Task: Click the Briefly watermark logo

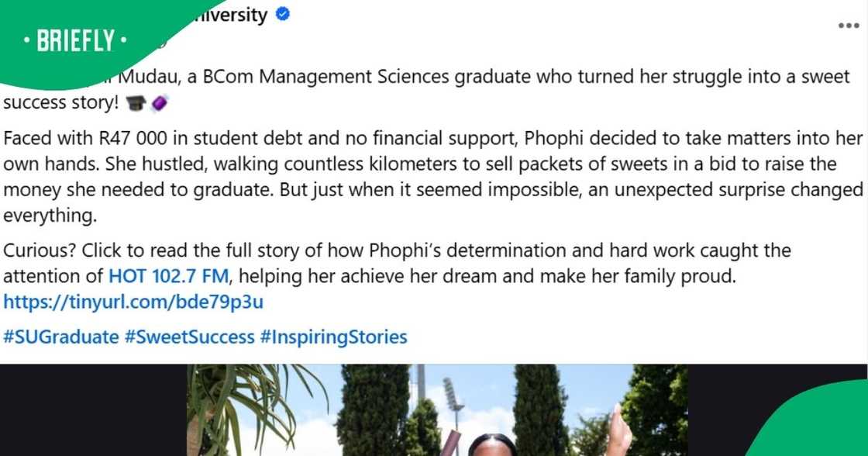Action: (x=74, y=40)
